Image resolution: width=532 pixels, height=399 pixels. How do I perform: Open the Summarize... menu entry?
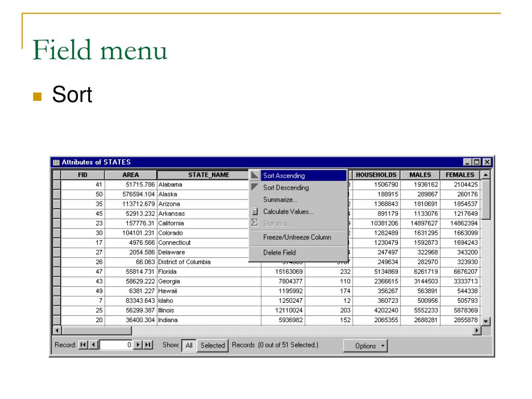[x=298, y=199]
